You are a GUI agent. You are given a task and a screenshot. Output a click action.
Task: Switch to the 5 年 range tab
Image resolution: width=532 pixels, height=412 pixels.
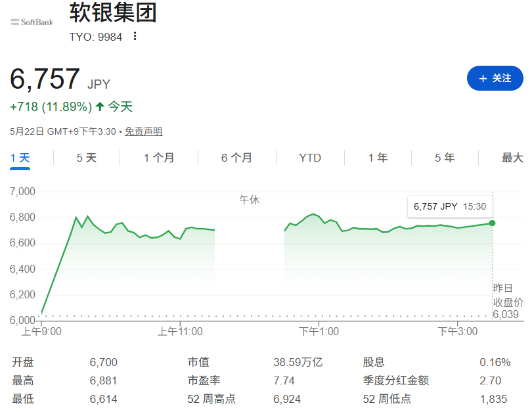445,158
